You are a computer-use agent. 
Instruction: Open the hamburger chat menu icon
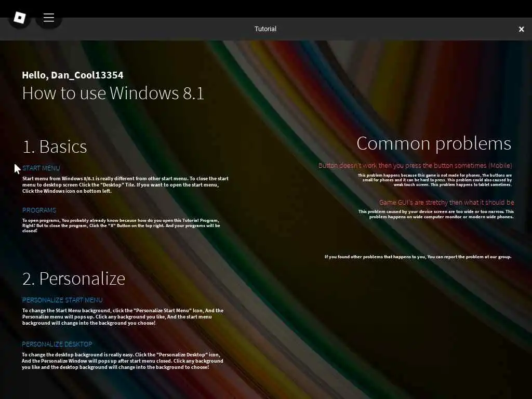click(49, 18)
